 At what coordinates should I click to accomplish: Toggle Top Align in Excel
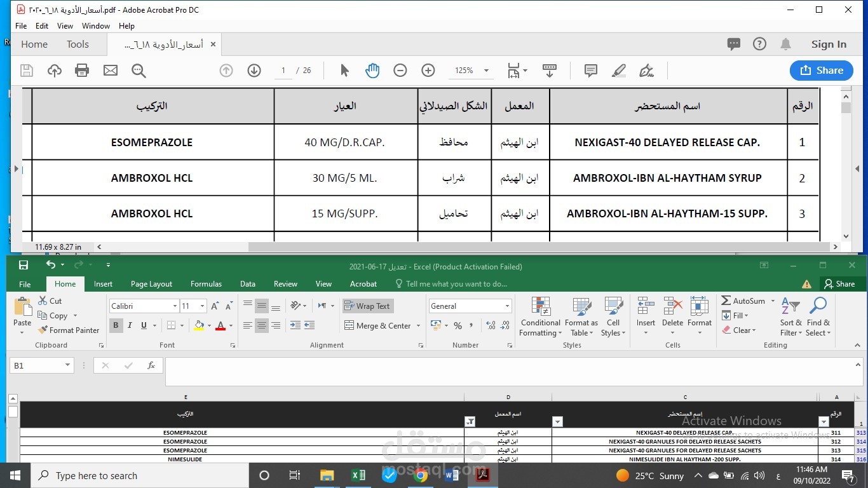click(248, 306)
